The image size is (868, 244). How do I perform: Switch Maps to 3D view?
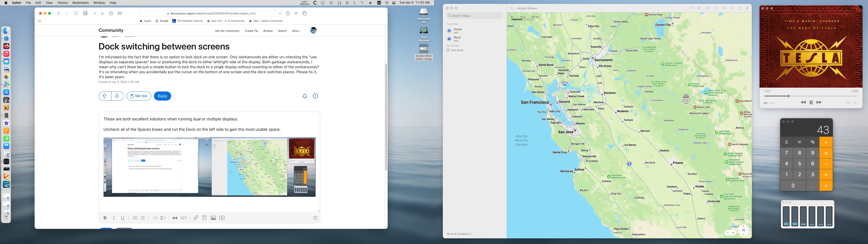click(x=708, y=8)
